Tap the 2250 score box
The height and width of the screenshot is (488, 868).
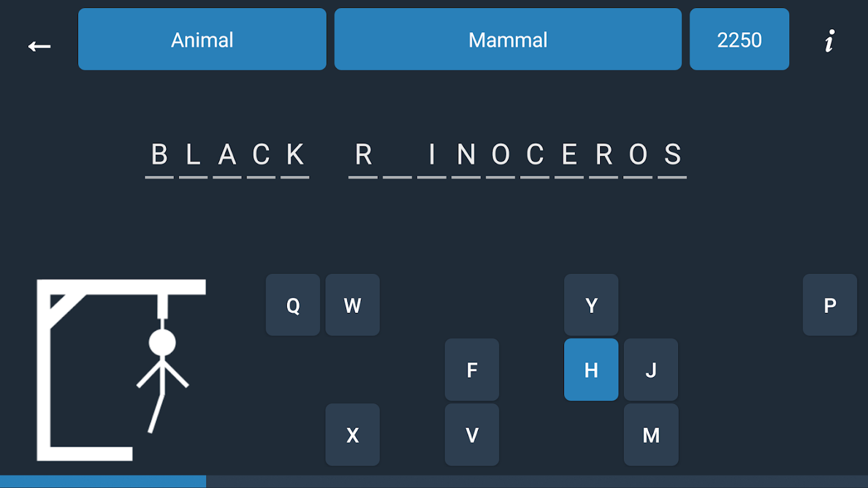739,39
